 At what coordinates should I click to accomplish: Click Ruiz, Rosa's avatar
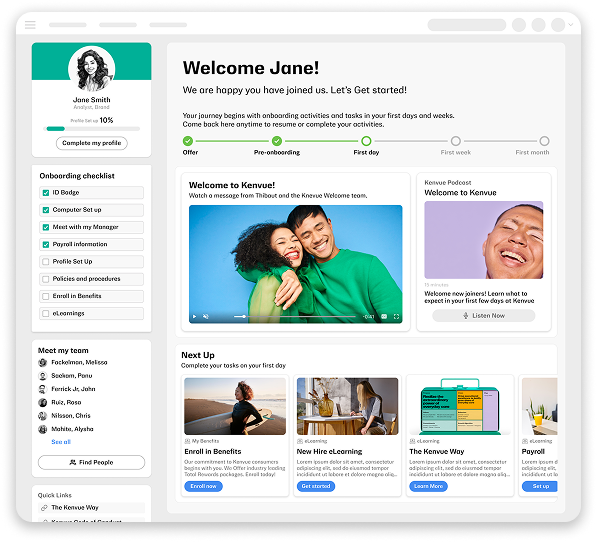click(43, 402)
